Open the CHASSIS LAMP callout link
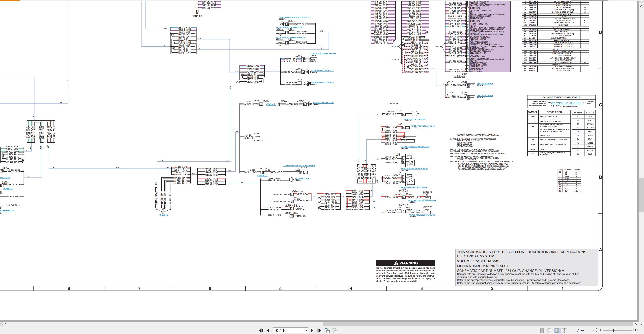This screenshot has height=334, width=644. tap(302, 179)
